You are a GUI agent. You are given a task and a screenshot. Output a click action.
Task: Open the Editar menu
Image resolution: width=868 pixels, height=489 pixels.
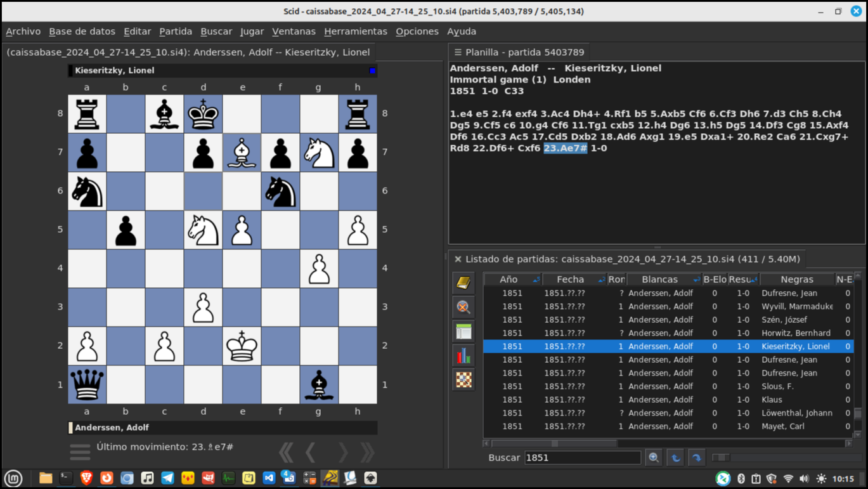pos(137,31)
